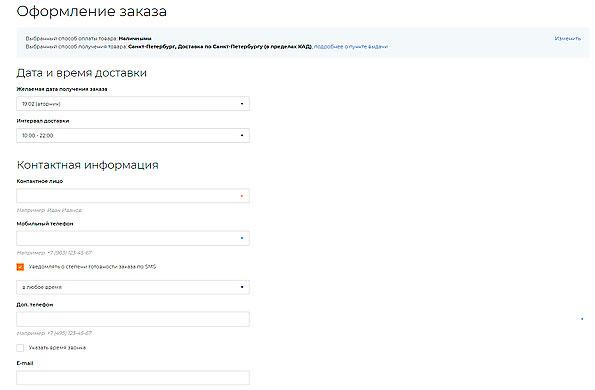
Task: Open the "в любое время" dropdown
Action: pyautogui.click(x=133, y=287)
